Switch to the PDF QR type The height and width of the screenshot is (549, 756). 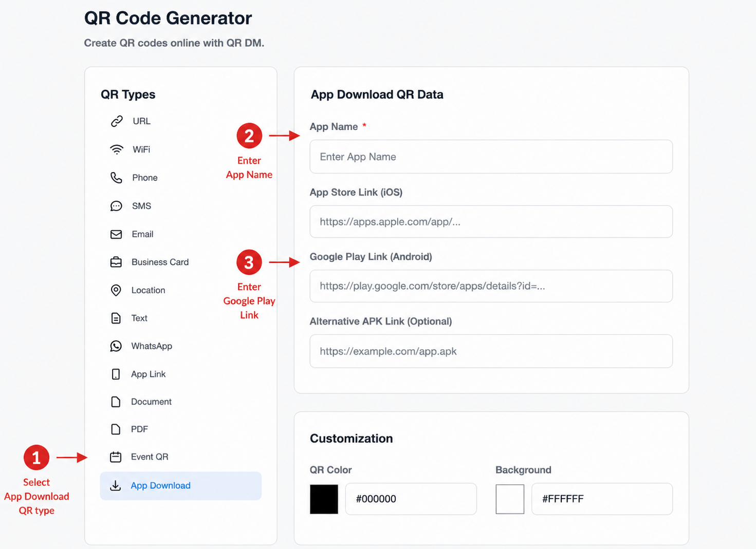coord(181,429)
